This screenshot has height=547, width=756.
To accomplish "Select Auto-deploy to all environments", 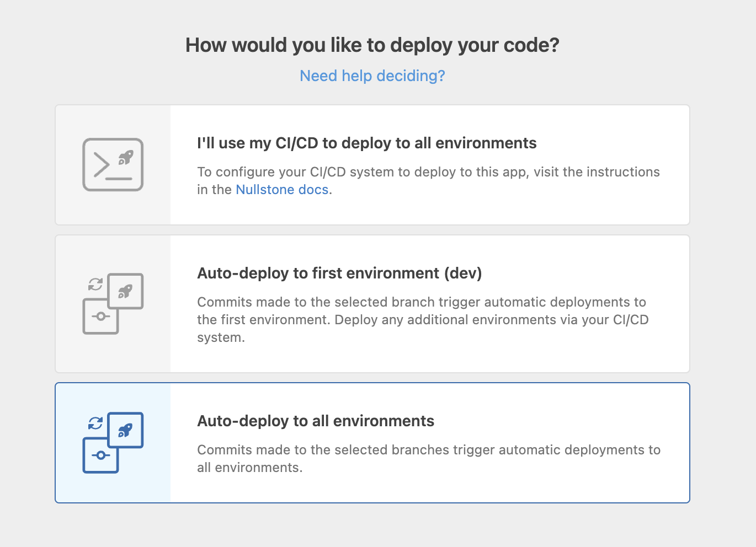I will (372, 442).
